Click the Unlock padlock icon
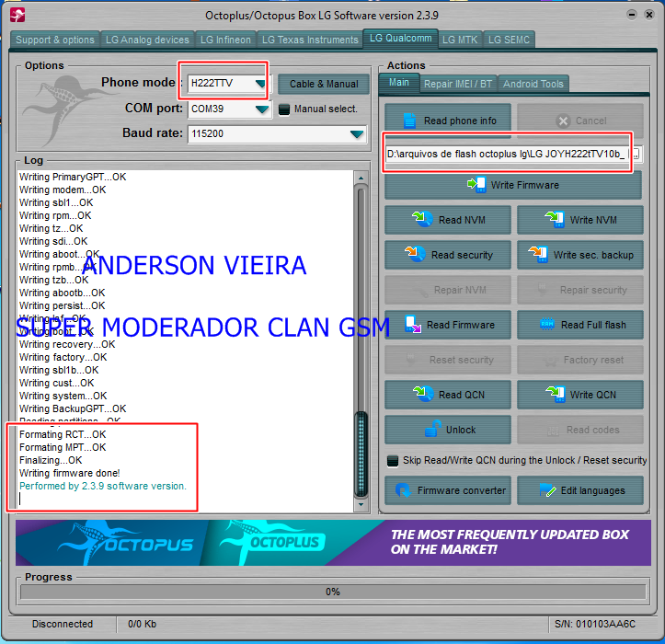The width and height of the screenshot is (665, 644). [x=432, y=429]
